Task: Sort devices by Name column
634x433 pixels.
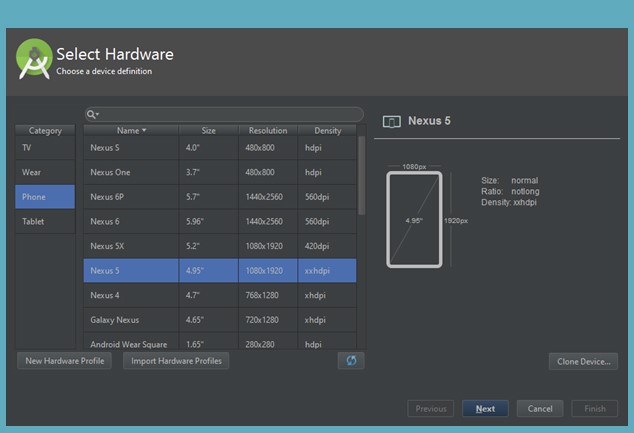Action: tap(131, 130)
